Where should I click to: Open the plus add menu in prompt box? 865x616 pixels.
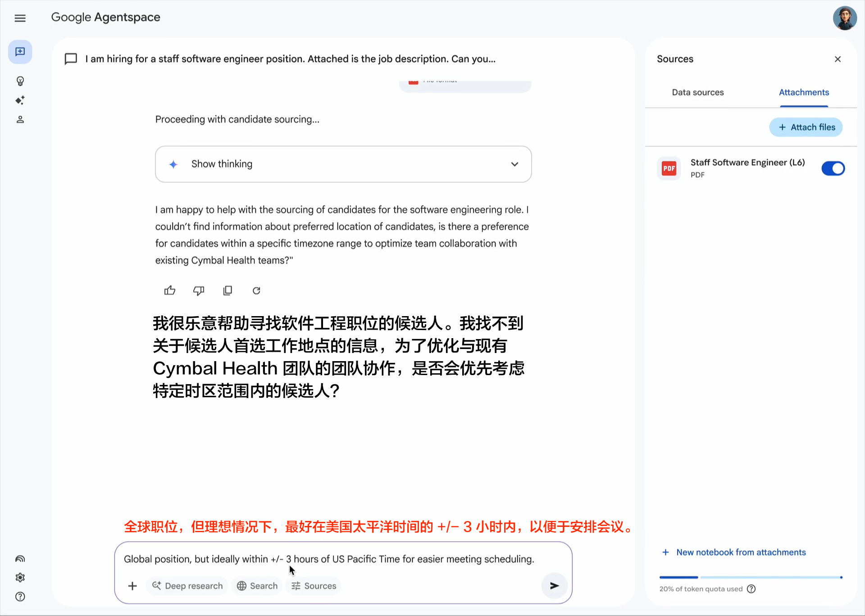click(132, 586)
